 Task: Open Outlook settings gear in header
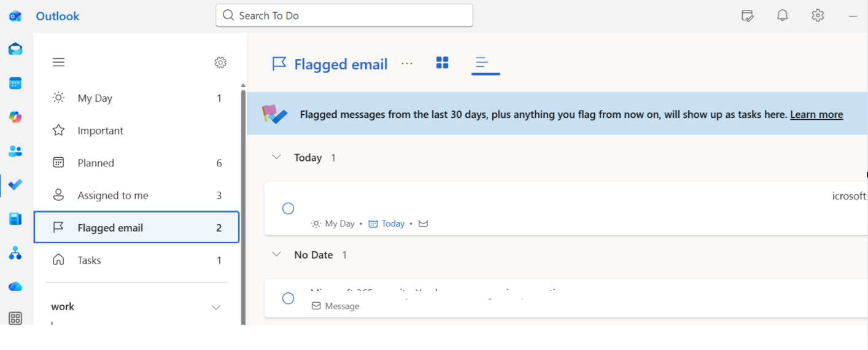(818, 16)
